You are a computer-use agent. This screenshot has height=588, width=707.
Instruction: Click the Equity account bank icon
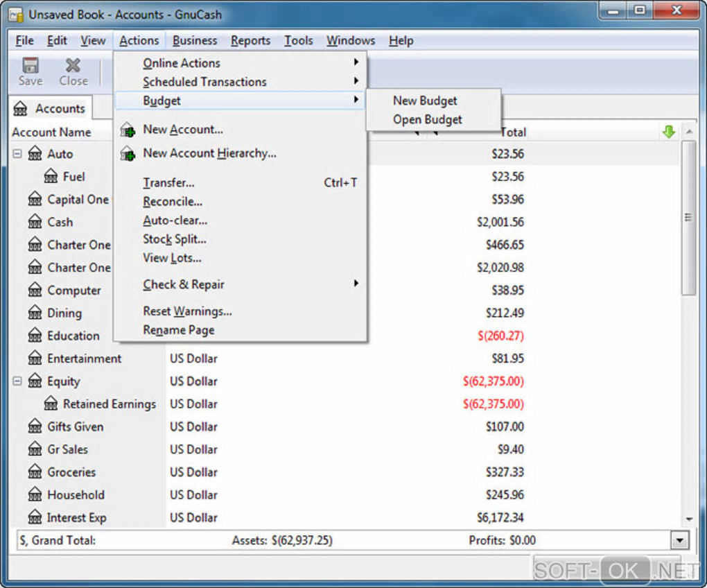point(35,381)
